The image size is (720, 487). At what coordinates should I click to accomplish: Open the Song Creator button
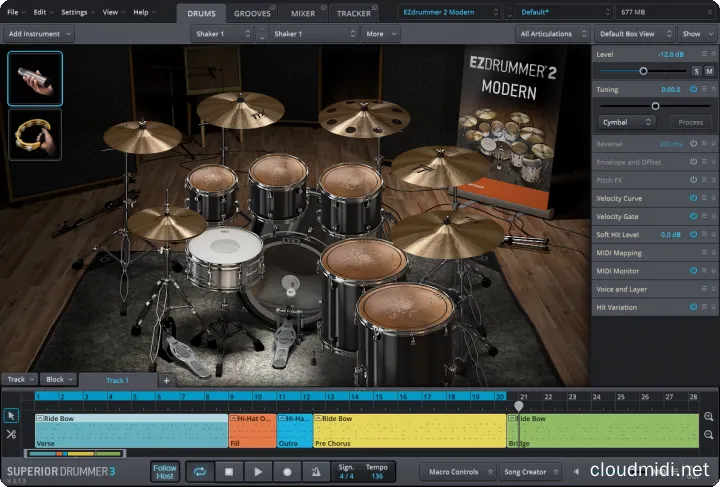(x=529, y=471)
